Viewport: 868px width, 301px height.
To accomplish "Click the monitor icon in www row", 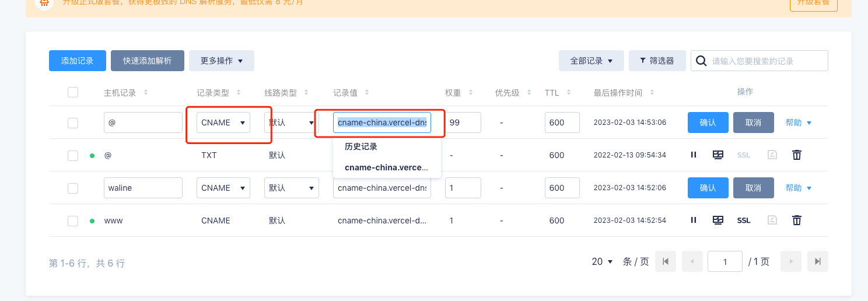I will coord(718,220).
